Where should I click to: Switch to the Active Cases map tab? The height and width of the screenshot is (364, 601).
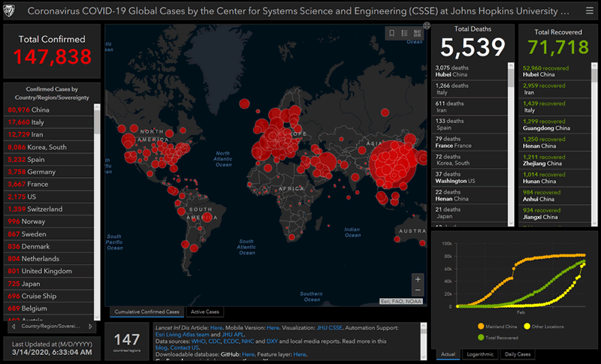[205, 311]
